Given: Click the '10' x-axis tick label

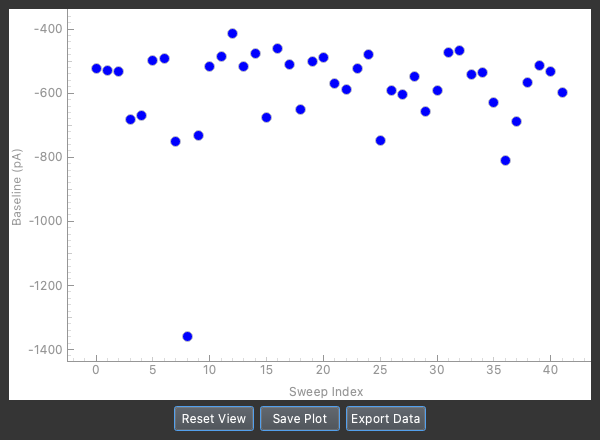Looking at the screenshot, I should 209,370.
